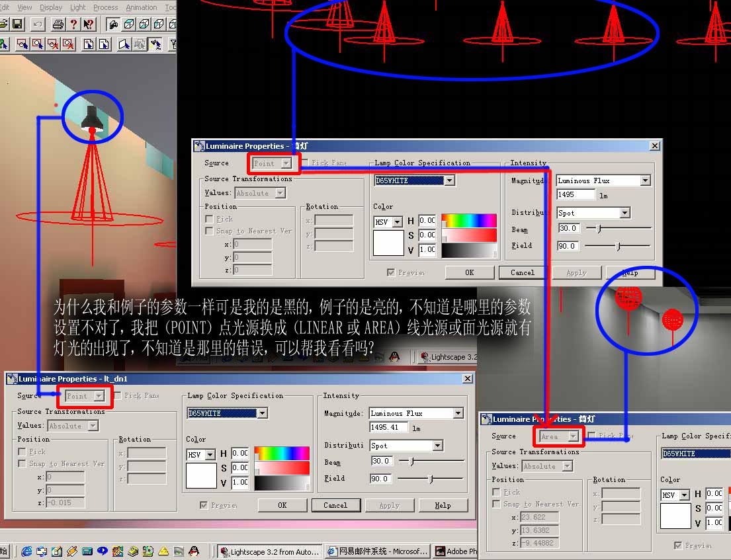Click the context help arrow-question icon
This screenshot has width=731, height=560.
(89, 24)
